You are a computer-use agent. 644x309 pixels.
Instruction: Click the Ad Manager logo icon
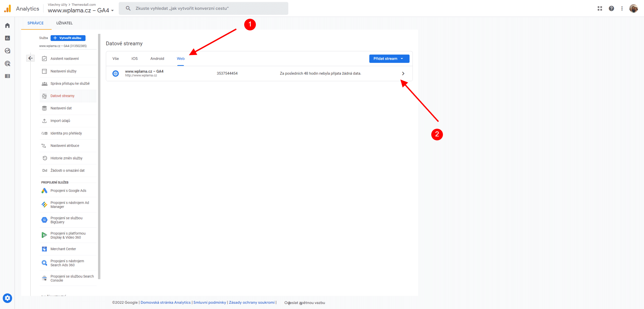pyautogui.click(x=44, y=205)
